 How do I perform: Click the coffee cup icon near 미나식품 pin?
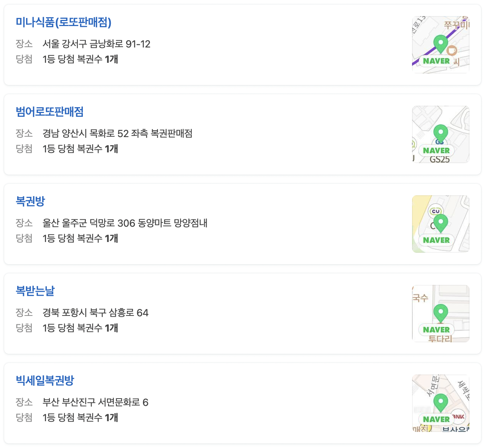tap(453, 50)
